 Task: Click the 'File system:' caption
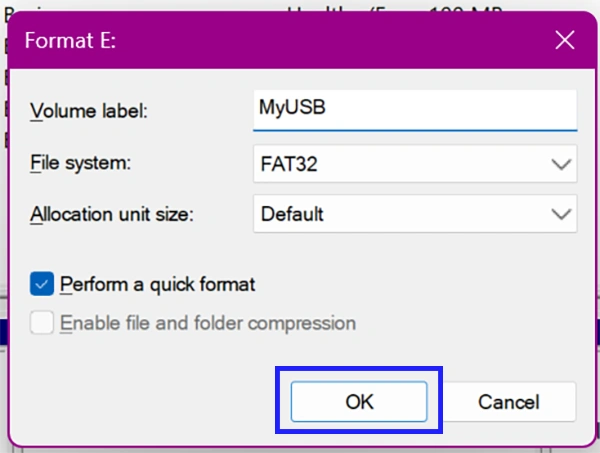coord(80,163)
